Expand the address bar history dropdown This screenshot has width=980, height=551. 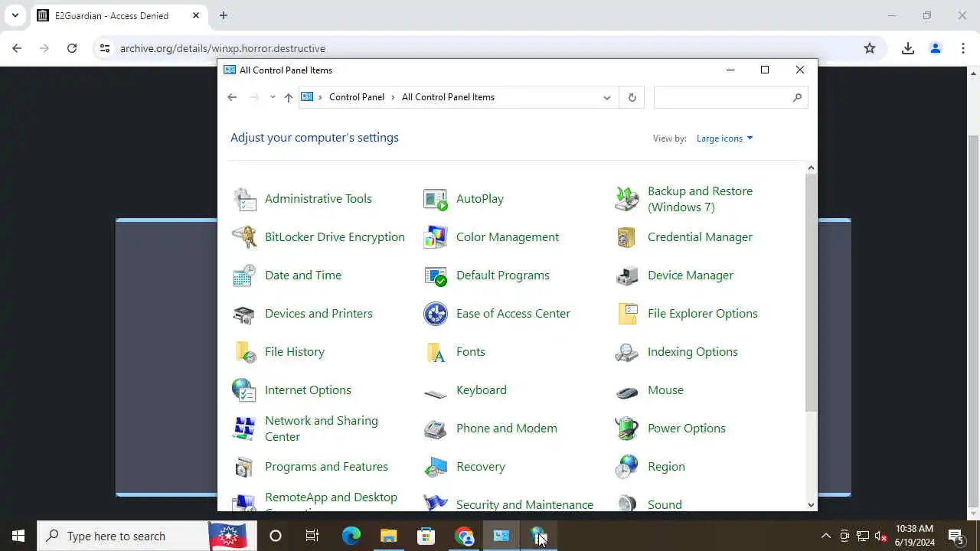606,97
